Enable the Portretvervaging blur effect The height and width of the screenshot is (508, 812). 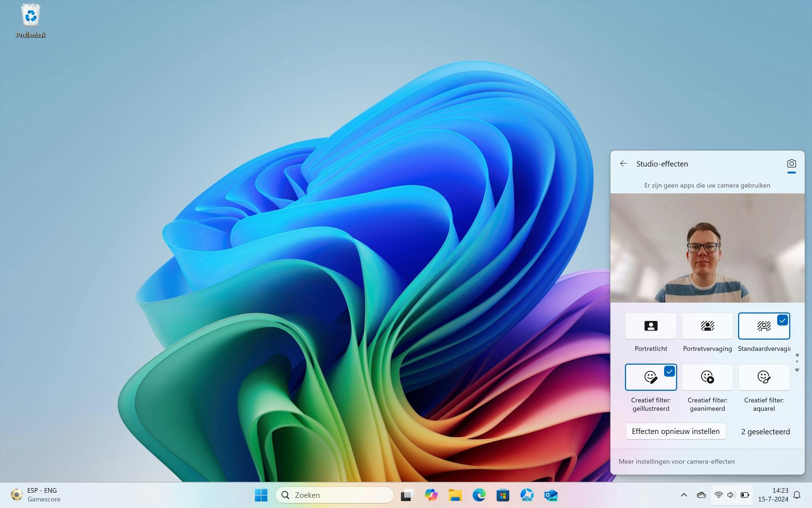707,326
